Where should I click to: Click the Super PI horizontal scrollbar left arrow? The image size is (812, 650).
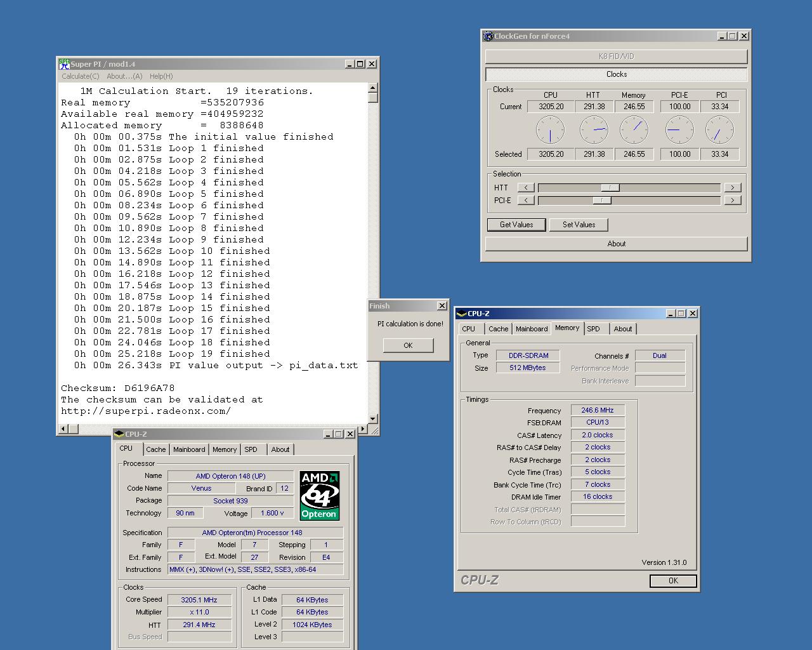point(63,428)
